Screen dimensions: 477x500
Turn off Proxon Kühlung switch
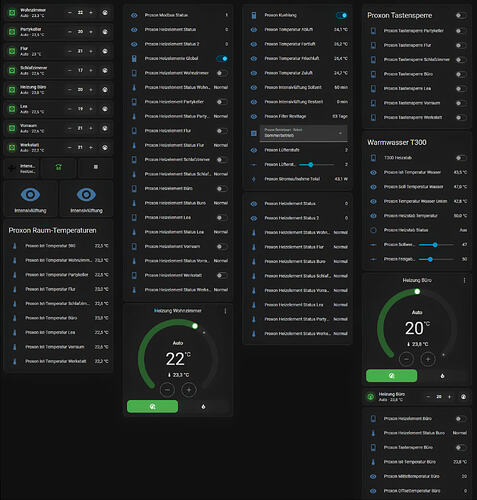click(341, 15)
